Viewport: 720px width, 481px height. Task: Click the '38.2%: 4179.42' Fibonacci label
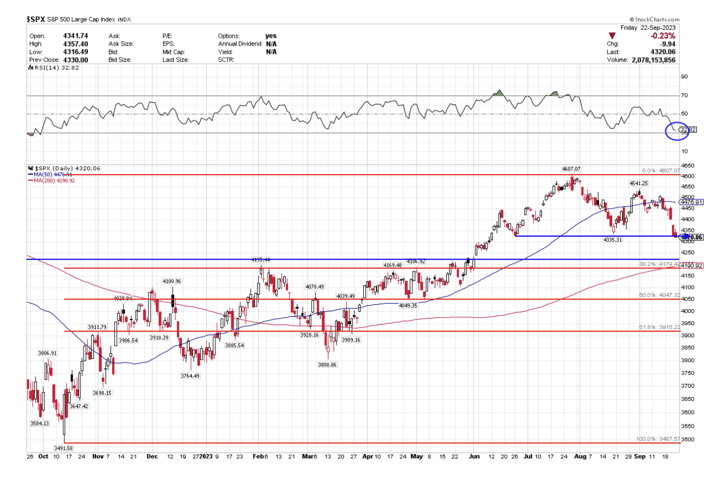pos(659,264)
